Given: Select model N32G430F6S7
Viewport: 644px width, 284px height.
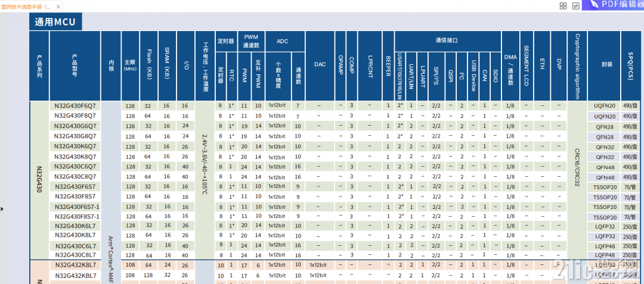Looking at the screenshot, I should point(75,186).
